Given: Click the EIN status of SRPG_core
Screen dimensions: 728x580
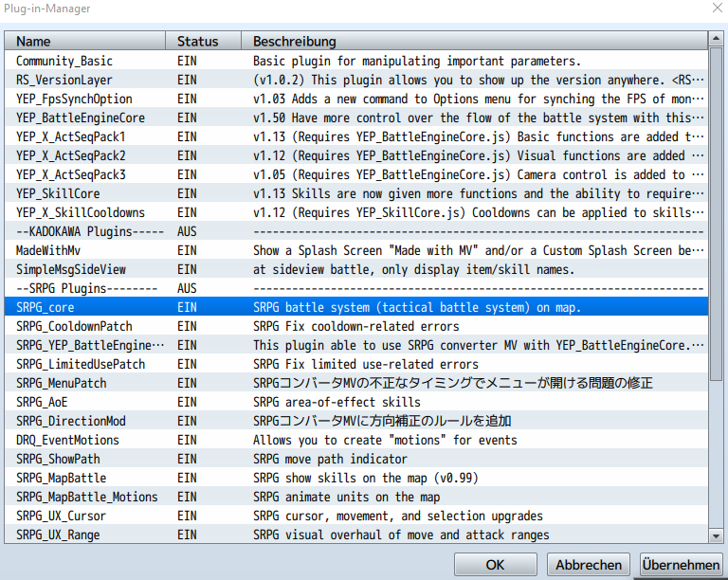Looking at the screenshot, I should [x=187, y=307].
